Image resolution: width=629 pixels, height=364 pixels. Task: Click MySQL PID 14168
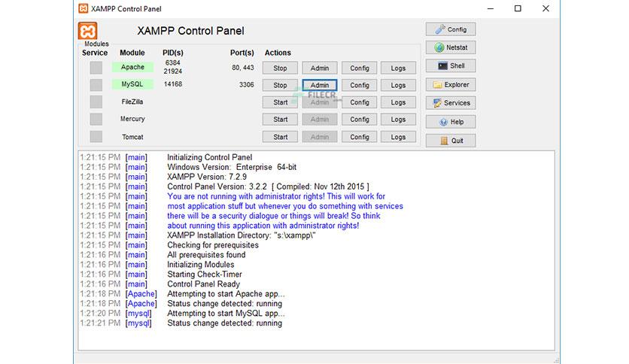173,84
